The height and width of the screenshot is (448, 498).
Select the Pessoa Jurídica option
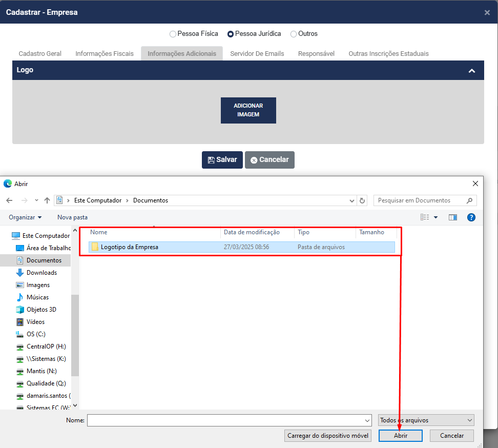(x=231, y=34)
